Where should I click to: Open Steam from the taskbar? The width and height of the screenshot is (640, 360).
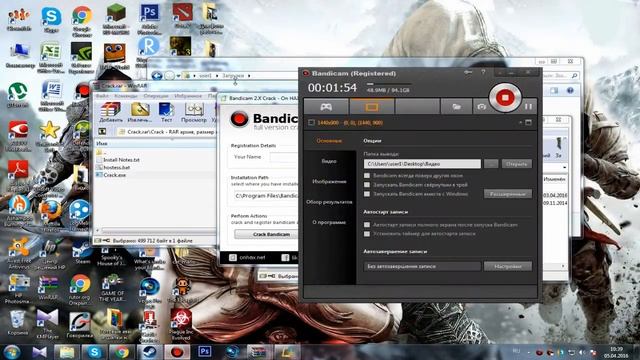coord(149,352)
